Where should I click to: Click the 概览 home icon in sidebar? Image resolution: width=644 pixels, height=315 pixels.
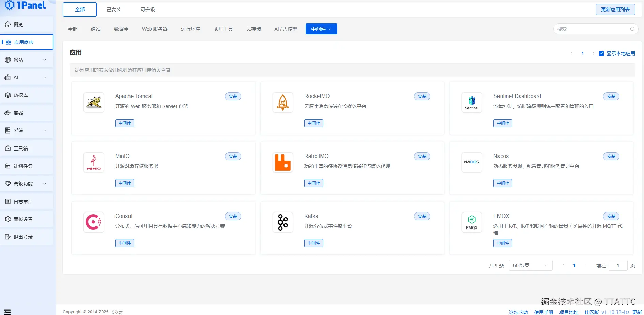(x=8, y=24)
